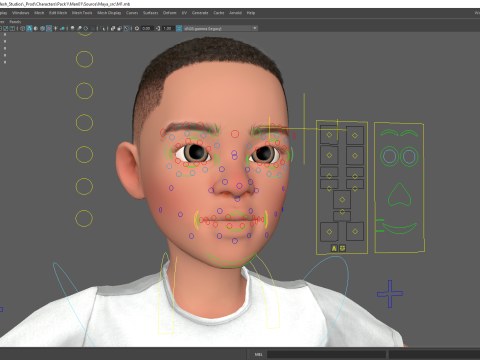Open the sRGB gamma view transform dropdown

click(x=220, y=28)
